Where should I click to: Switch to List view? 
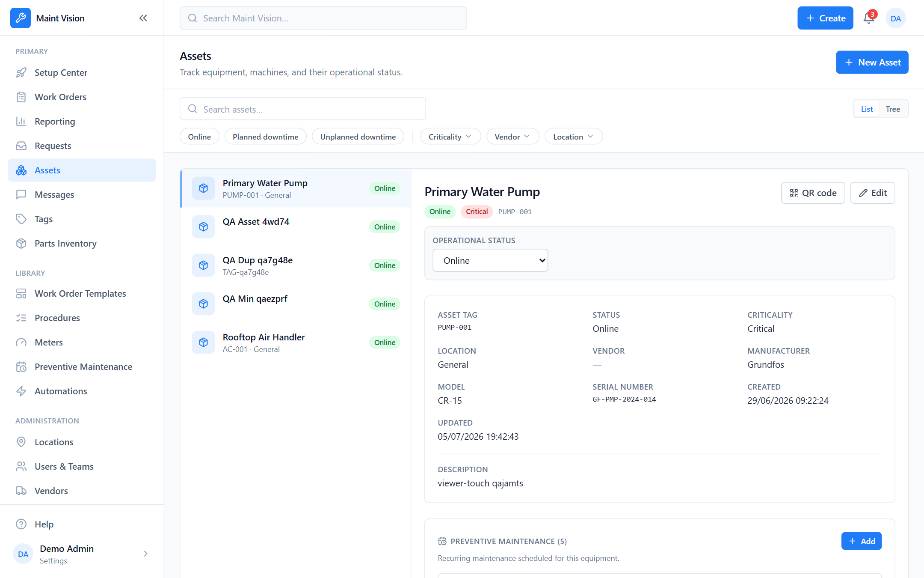[867, 109]
